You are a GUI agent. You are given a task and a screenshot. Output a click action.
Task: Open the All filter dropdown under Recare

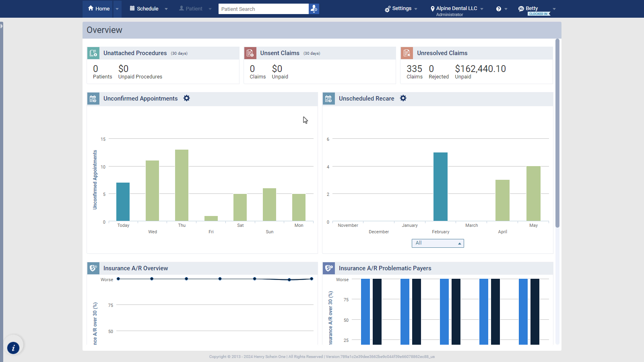pyautogui.click(x=438, y=243)
